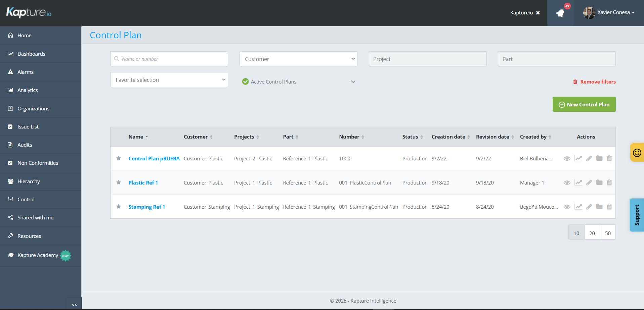Show 20 rows per page
Image resolution: width=644 pixels, height=310 pixels.
pyautogui.click(x=592, y=232)
